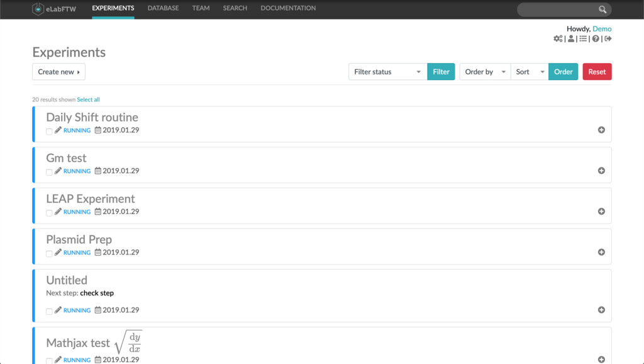Open the Order by dropdown
Image resolution: width=644 pixels, height=364 pixels.
tap(485, 72)
